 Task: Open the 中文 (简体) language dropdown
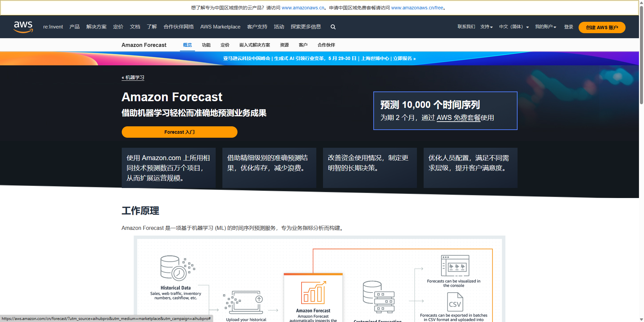pyautogui.click(x=514, y=27)
